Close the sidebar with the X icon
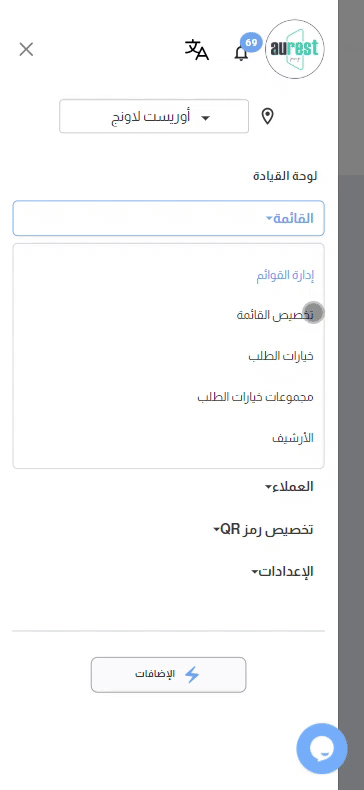Screen dimensions: 364x790 [26, 49]
